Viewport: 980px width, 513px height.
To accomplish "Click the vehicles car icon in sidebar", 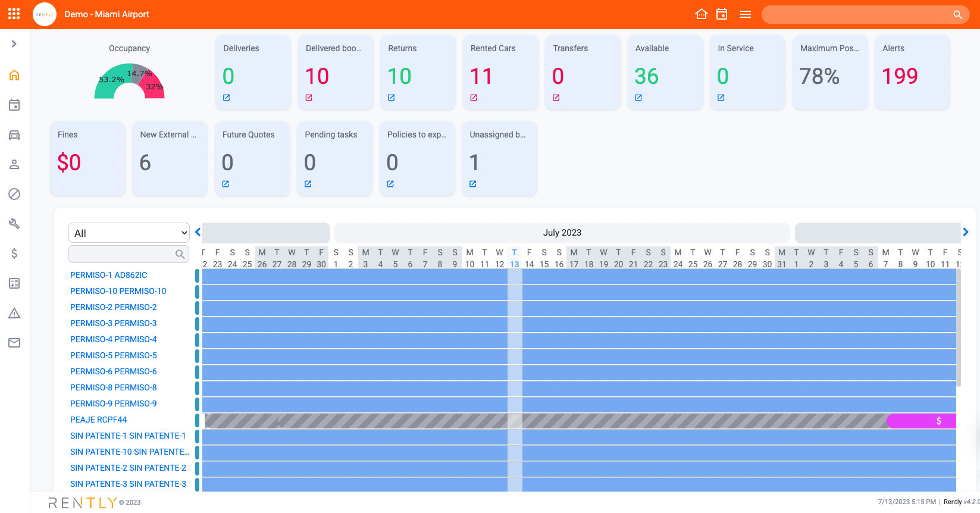I will click(x=14, y=135).
